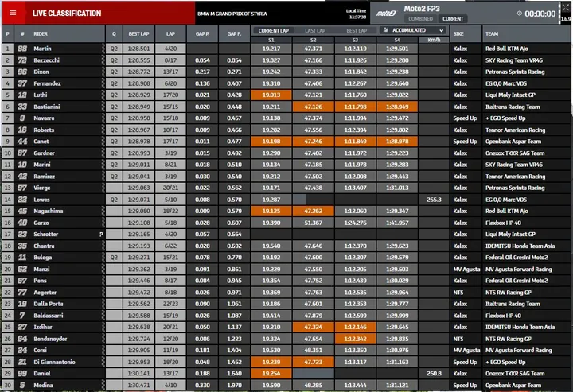This screenshot has height=392, width=573.
Task: Click the session countdown 00:00:00
Action: click(x=540, y=14)
